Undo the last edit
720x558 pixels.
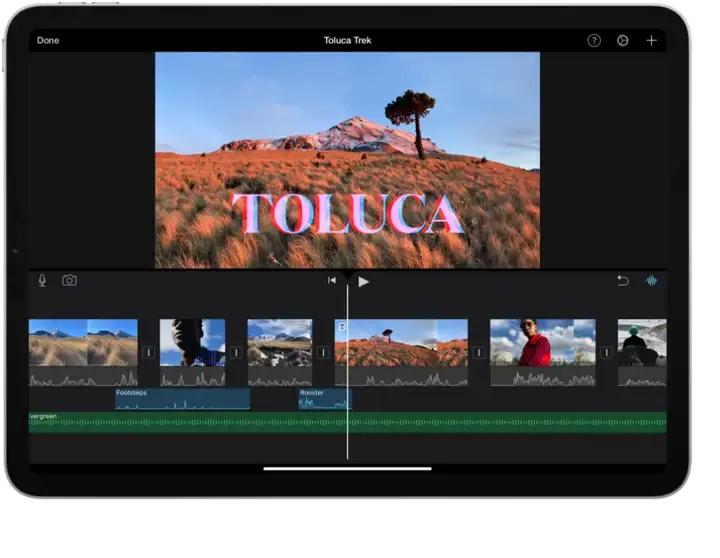tap(622, 281)
